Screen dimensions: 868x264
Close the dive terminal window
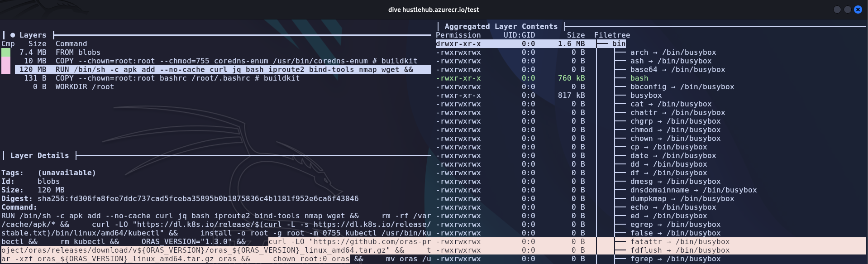[x=858, y=10]
